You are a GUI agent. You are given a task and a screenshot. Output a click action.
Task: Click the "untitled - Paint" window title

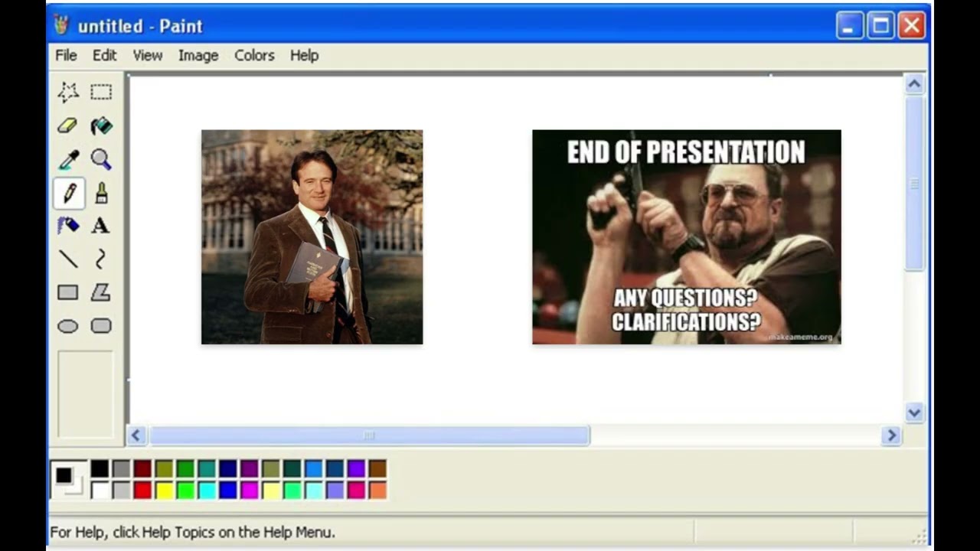(x=140, y=26)
